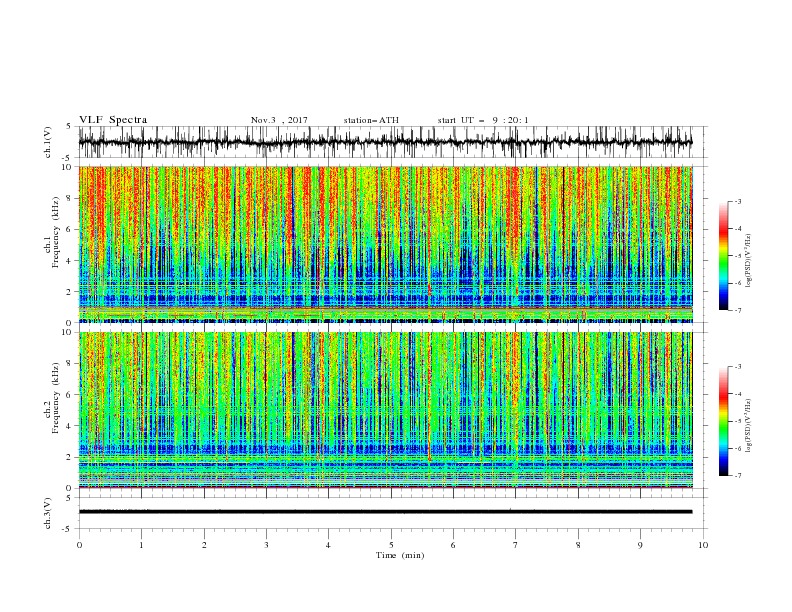Click the "5" tick on ch.1(V) axis

tap(69, 127)
